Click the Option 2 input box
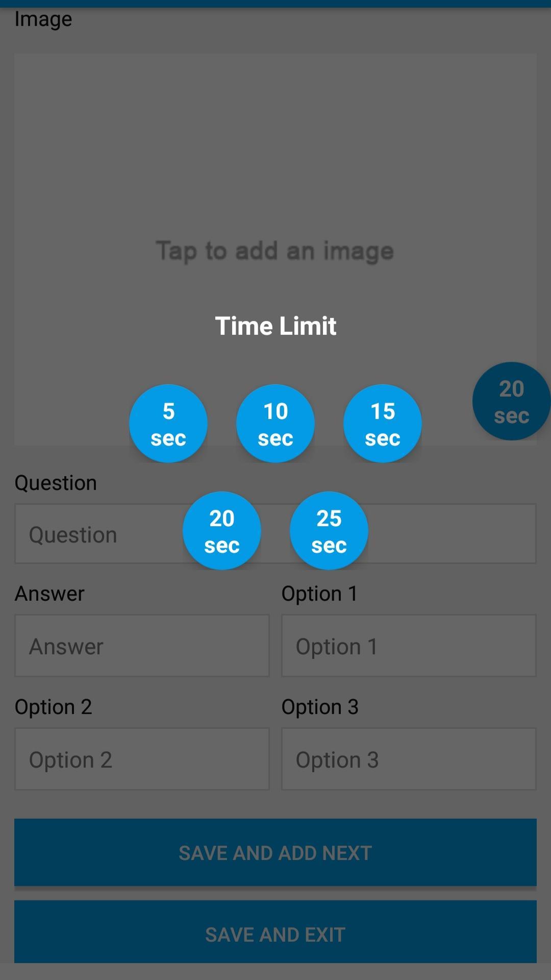 (x=142, y=759)
